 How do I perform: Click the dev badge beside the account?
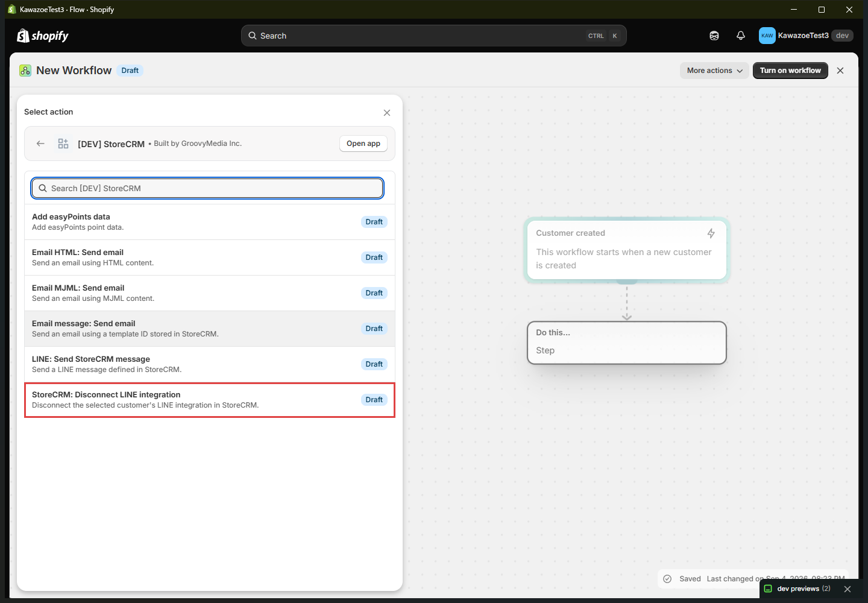(x=842, y=36)
